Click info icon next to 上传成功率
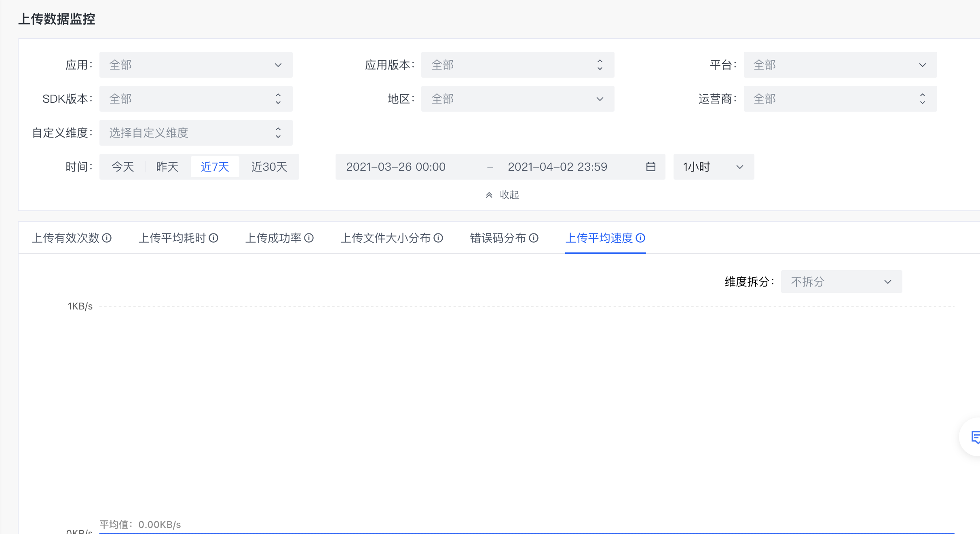This screenshot has width=980, height=534. tap(309, 238)
